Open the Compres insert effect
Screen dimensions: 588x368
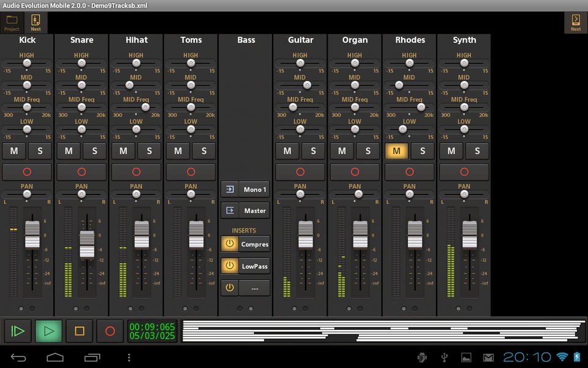pos(254,244)
